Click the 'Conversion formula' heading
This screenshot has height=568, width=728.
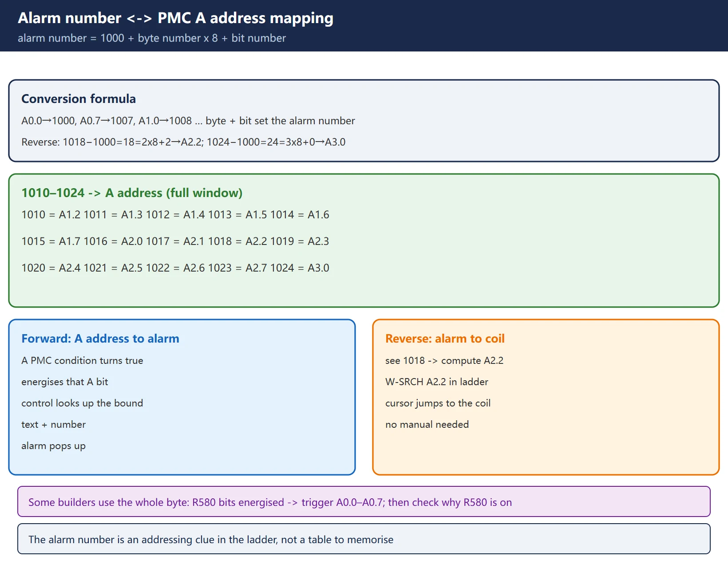pyautogui.click(x=79, y=99)
